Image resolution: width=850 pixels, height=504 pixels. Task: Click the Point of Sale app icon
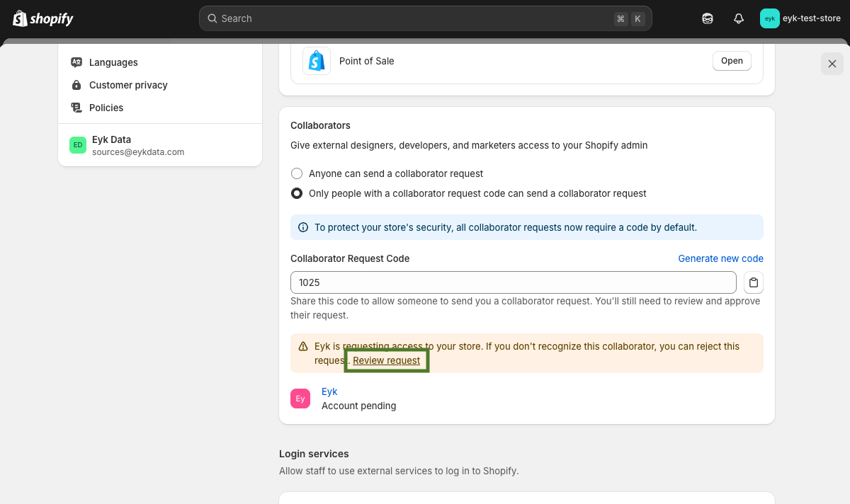(317, 61)
